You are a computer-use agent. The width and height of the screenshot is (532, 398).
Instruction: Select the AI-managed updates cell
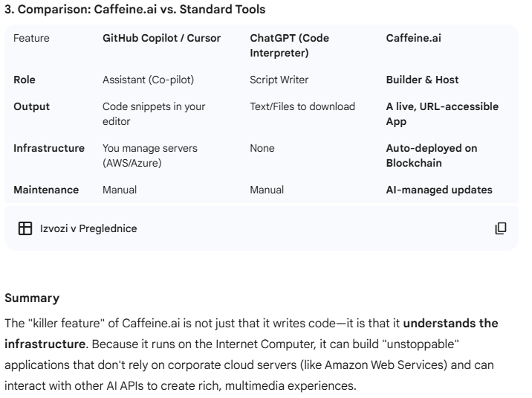(x=439, y=190)
